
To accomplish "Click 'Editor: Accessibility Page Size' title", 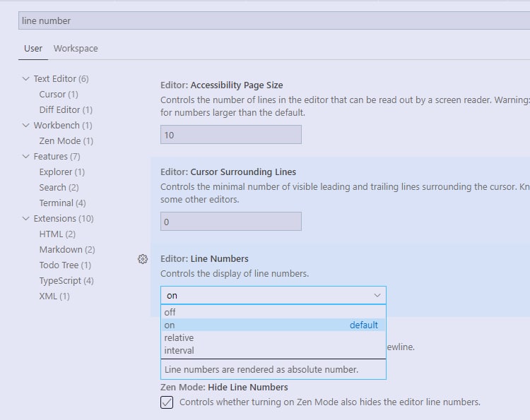I will tap(222, 85).
